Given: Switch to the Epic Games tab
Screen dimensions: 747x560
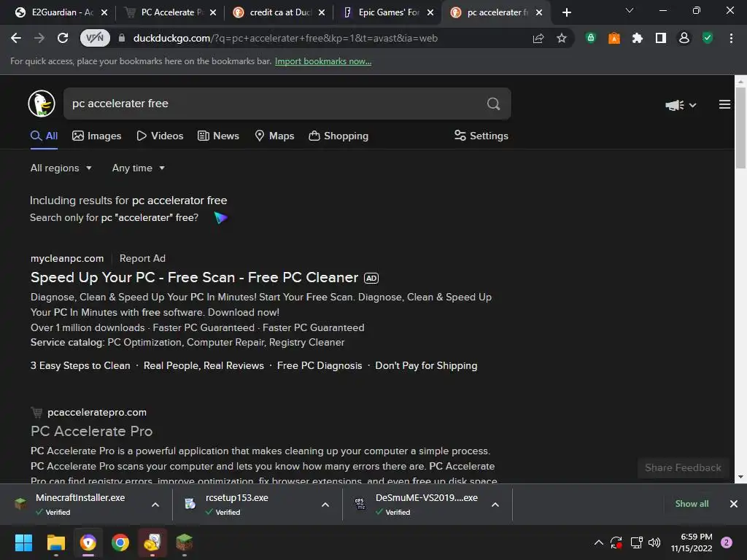Looking at the screenshot, I should tap(388, 12).
